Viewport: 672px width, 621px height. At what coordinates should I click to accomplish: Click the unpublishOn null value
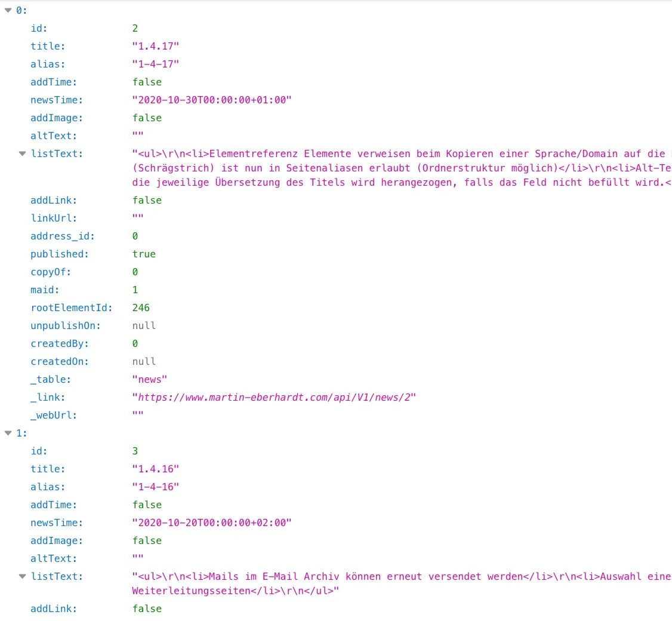pyautogui.click(x=144, y=325)
